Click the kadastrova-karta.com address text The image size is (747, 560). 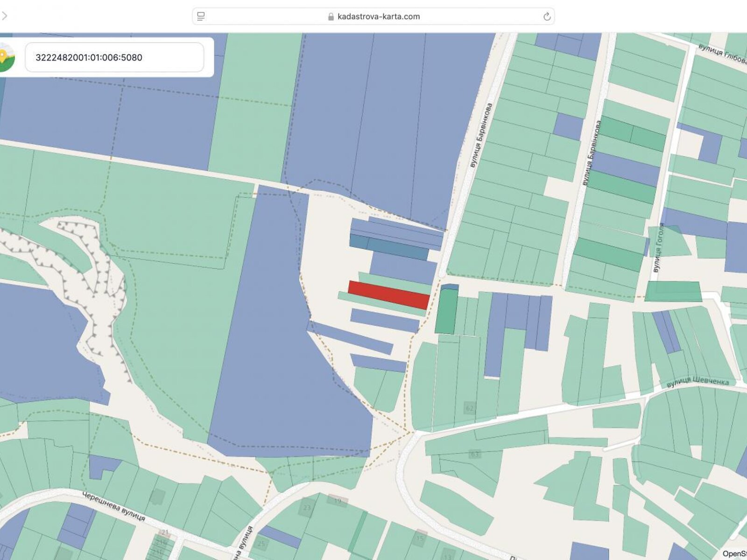click(x=378, y=17)
